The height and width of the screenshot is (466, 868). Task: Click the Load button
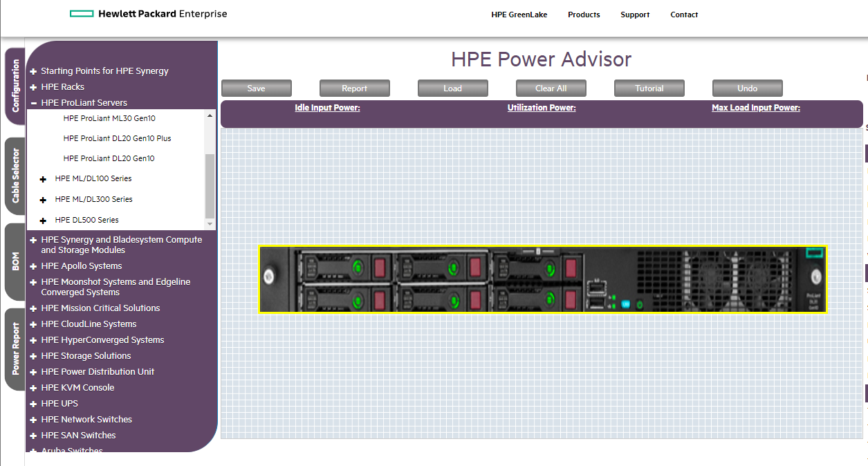click(453, 88)
